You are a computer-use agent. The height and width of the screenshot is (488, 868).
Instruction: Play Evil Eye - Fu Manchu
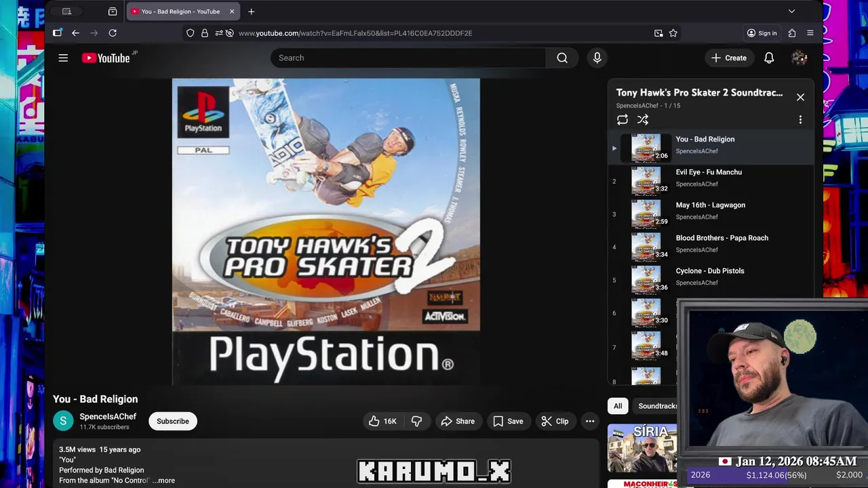pyautogui.click(x=709, y=172)
